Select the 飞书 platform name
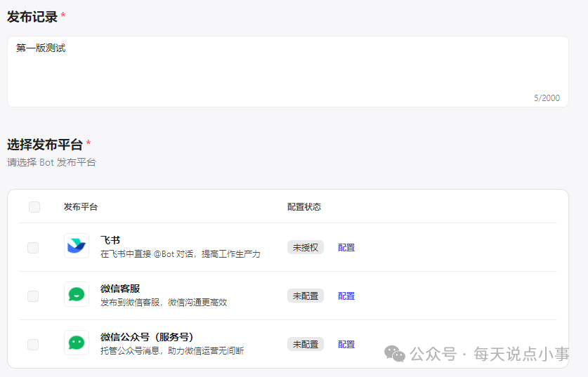The image size is (588, 377). 110,240
